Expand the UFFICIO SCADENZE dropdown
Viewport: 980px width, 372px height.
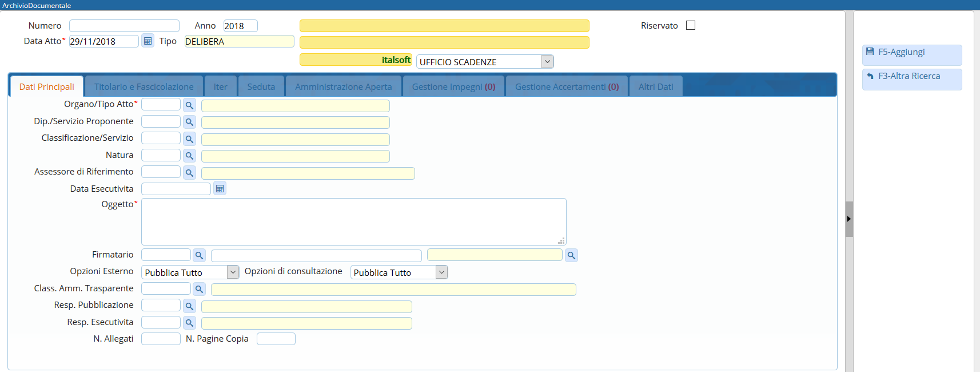(x=547, y=61)
